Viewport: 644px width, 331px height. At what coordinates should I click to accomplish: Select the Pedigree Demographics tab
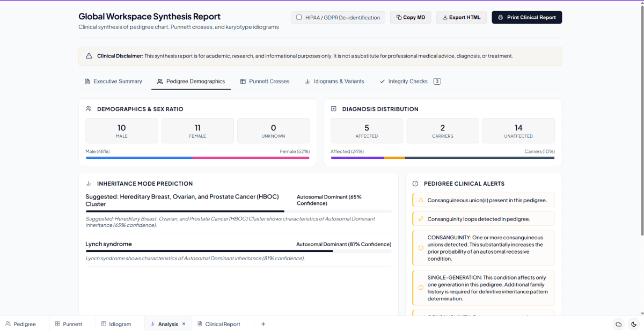pos(191,82)
